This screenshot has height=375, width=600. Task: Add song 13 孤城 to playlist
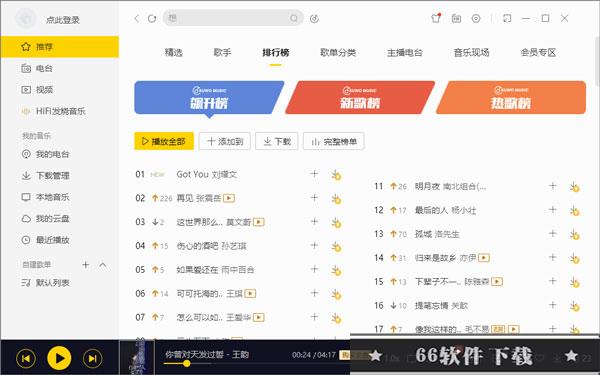click(553, 233)
